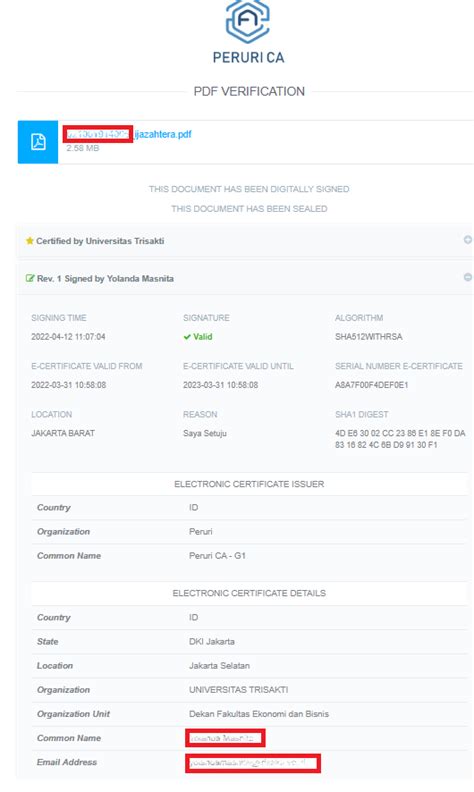This screenshot has width=474, height=792.
Task: Open the ijazahtera.pdf file link
Action: pyautogui.click(x=129, y=134)
